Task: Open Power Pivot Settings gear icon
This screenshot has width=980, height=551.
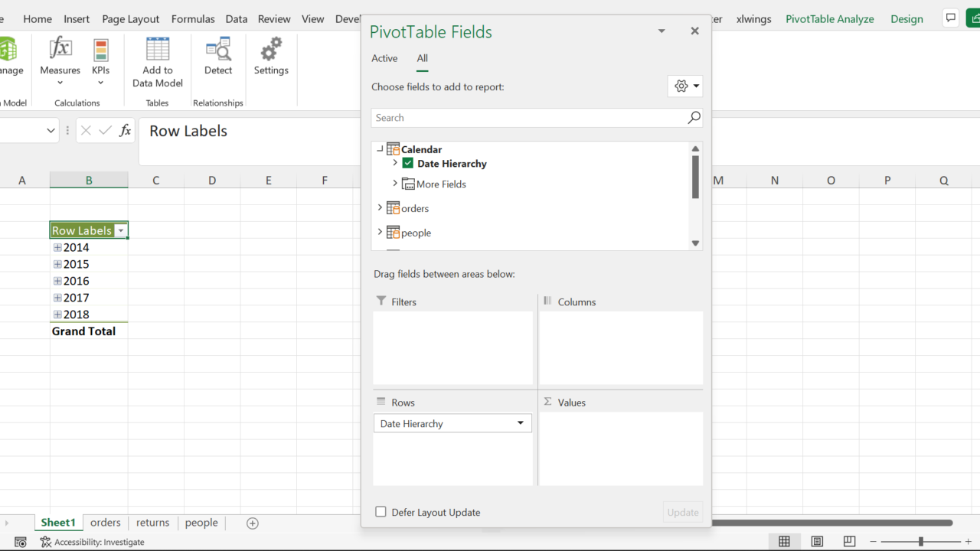Action: pos(271,51)
